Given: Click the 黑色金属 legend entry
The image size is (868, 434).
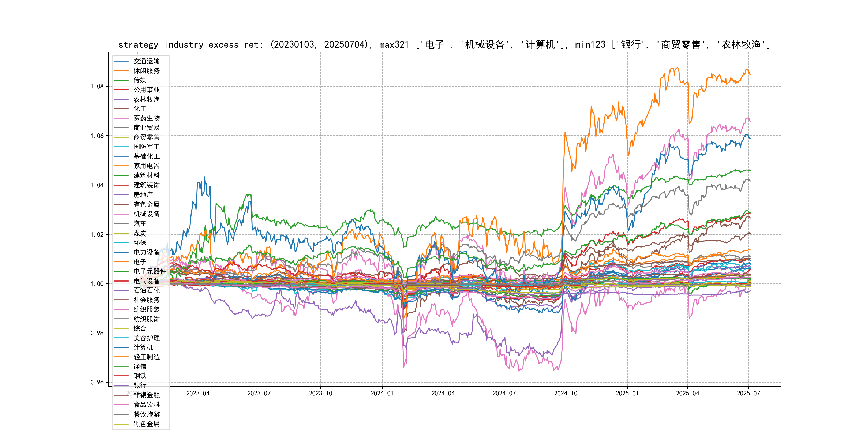Looking at the screenshot, I should (x=146, y=424).
